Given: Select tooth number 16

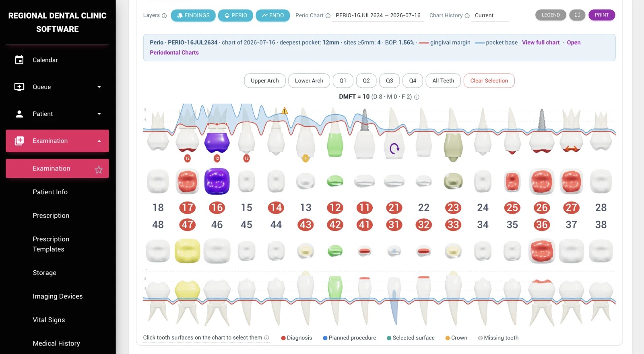Looking at the screenshot, I should tap(217, 208).
